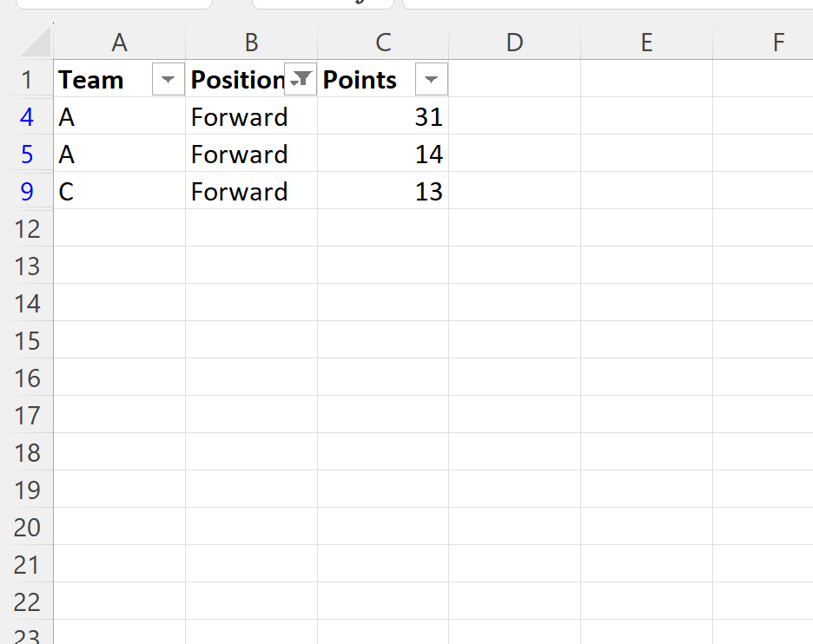
Task: Click cell containing 31 points
Action: [x=383, y=116]
